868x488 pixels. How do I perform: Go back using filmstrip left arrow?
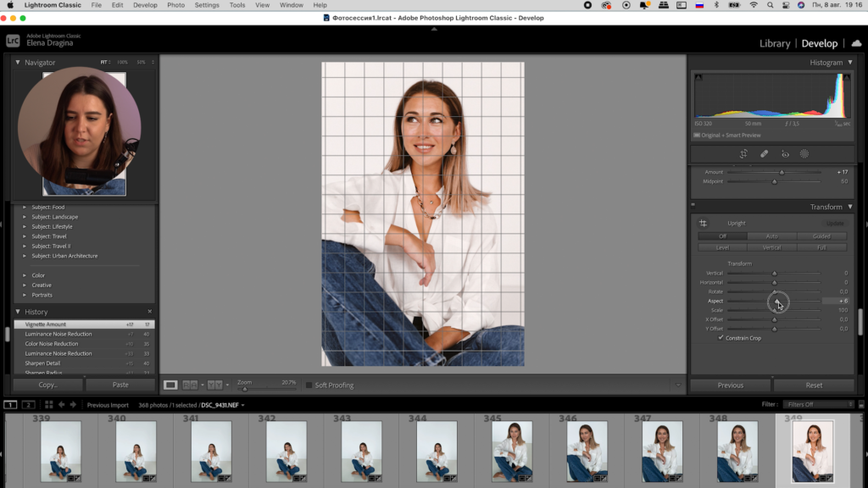61,405
